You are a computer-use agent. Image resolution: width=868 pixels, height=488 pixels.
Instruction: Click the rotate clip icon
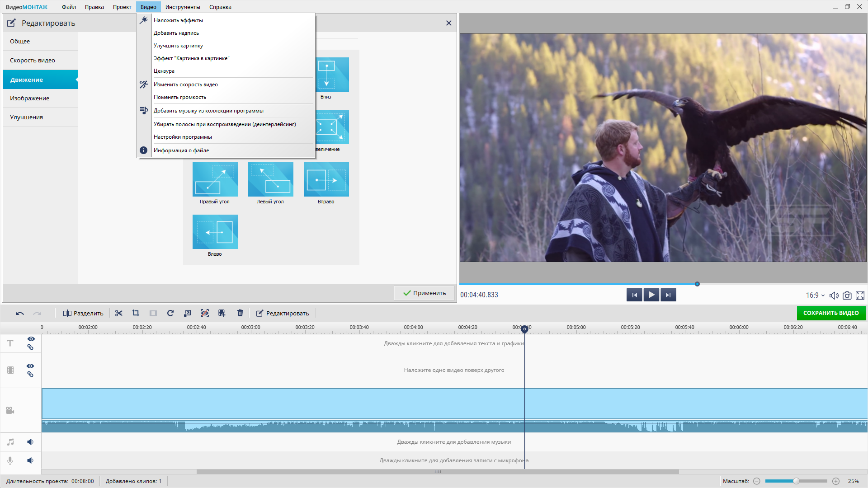pos(170,313)
